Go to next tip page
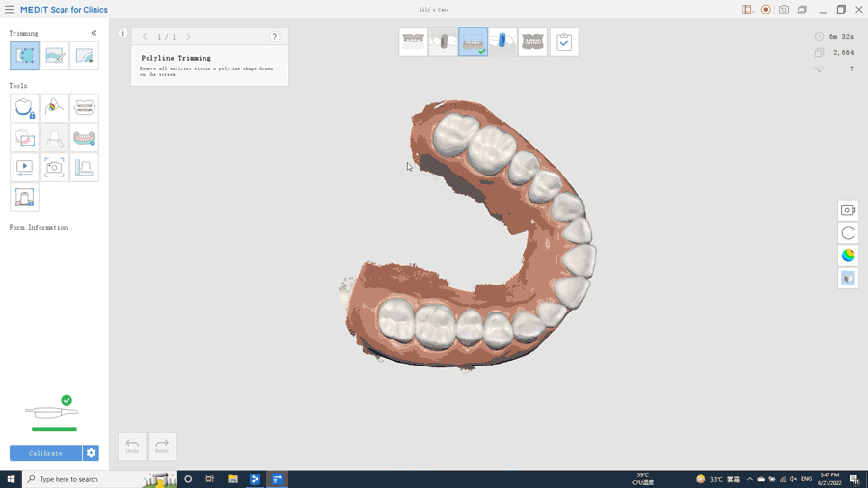This screenshot has height=488, width=868. point(188,37)
